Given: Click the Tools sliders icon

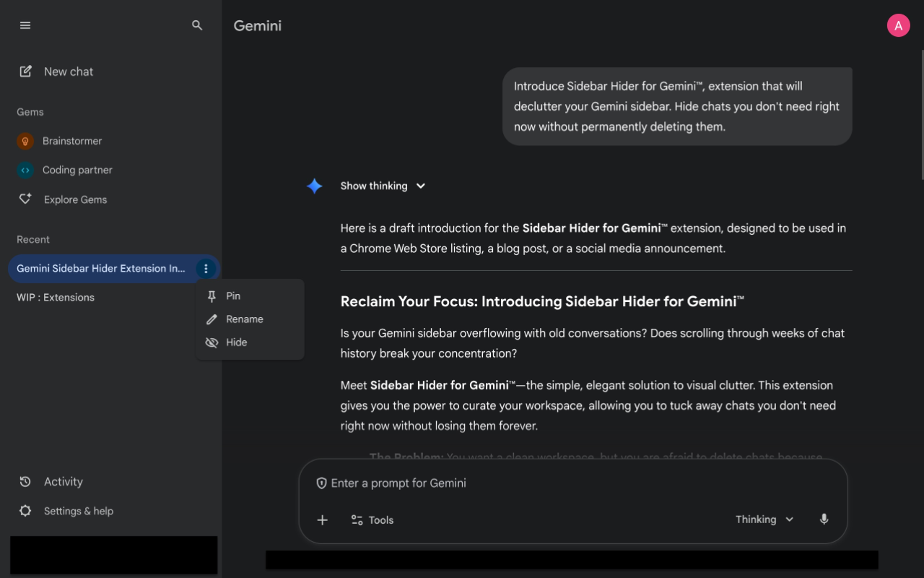Looking at the screenshot, I should (x=357, y=520).
